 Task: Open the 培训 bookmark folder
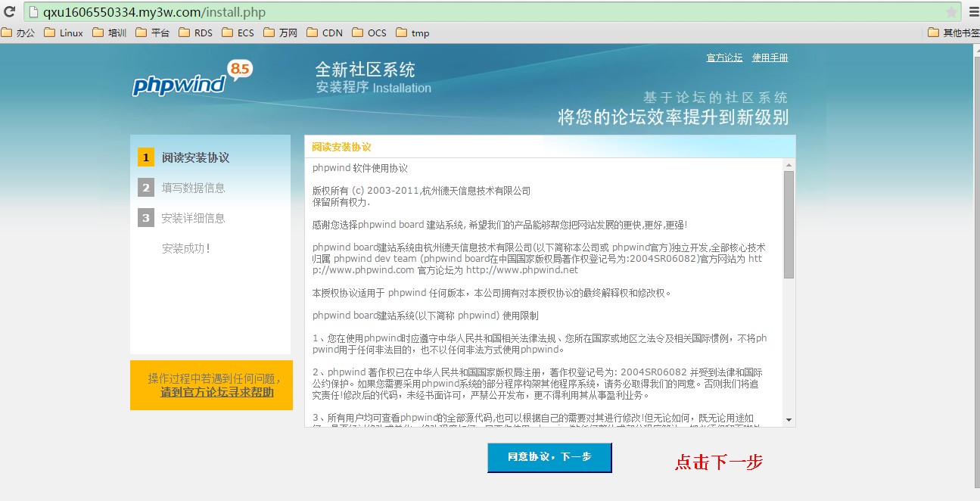(109, 33)
